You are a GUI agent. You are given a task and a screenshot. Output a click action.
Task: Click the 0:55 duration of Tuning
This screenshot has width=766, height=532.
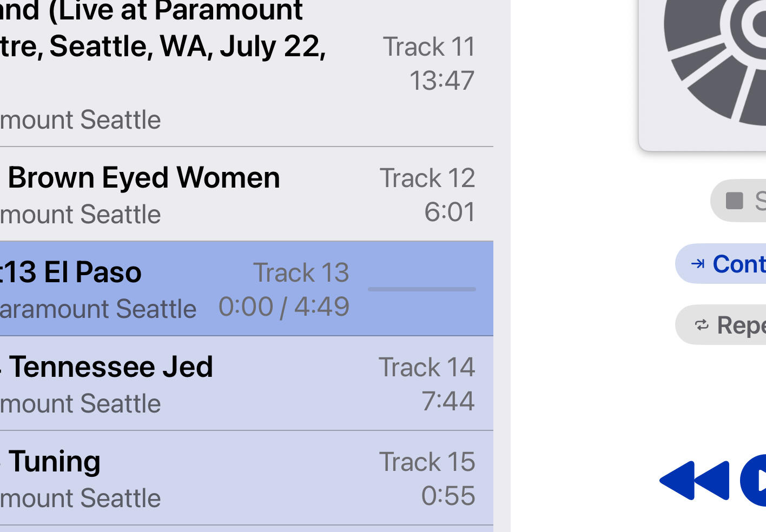[x=448, y=495]
